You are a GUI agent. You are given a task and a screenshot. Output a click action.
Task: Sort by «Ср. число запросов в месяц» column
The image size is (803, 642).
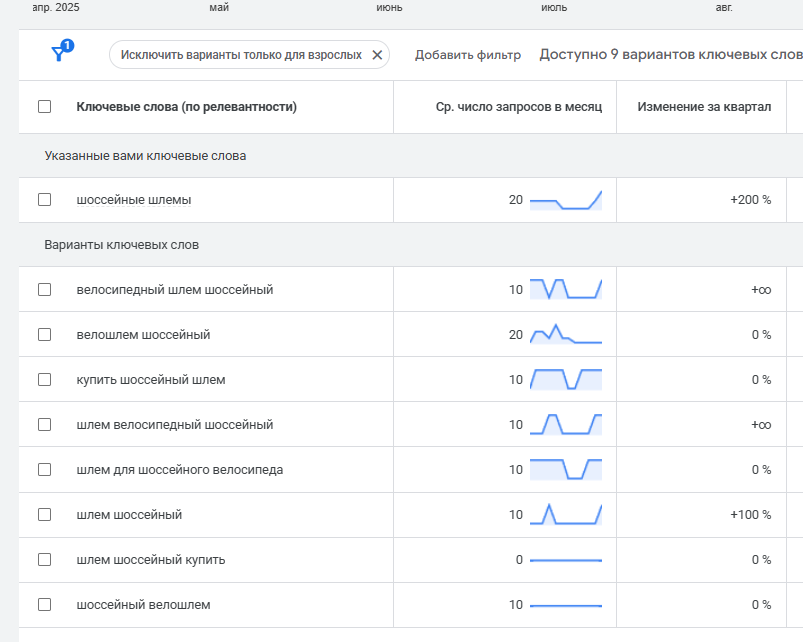(519, 107)
